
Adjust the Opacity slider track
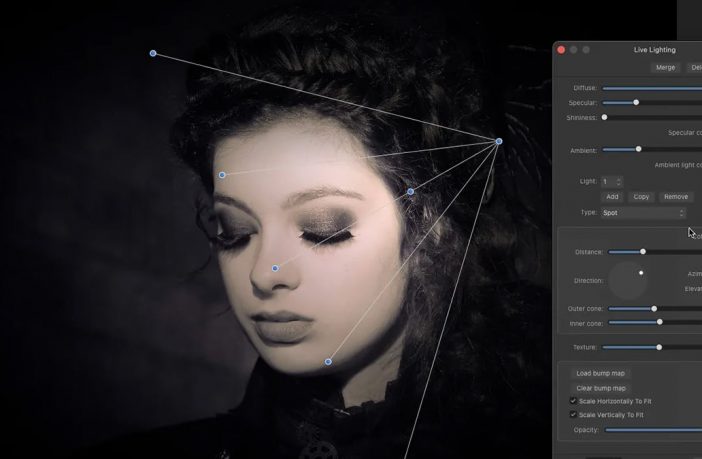[653, 430]
